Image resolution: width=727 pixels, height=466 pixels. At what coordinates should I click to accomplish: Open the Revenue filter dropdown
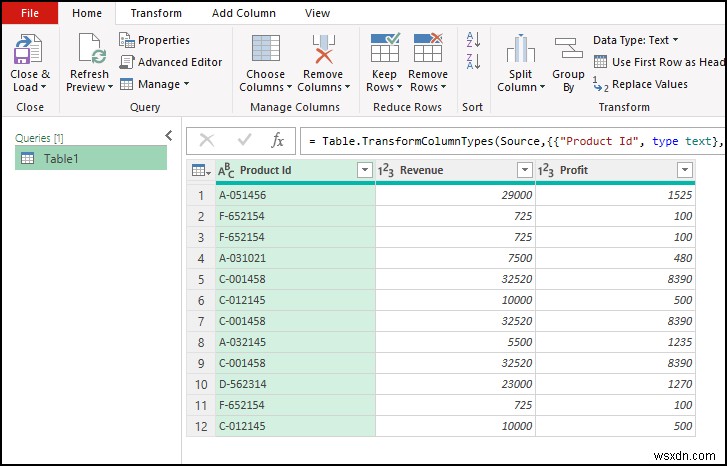click(524, 170)
